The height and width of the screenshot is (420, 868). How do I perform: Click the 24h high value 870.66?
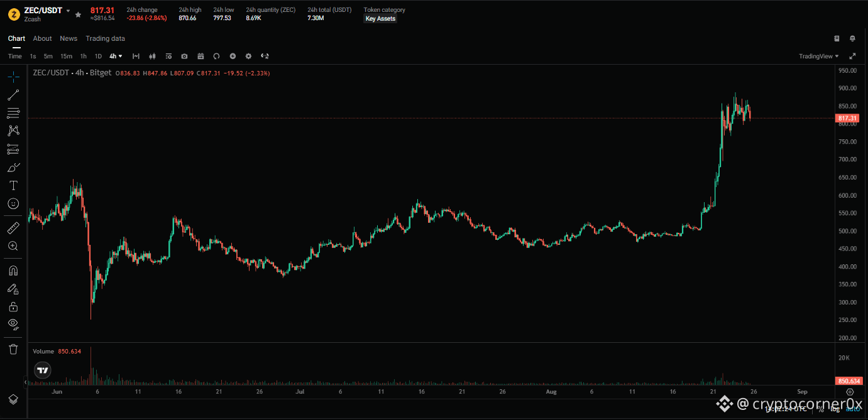(187, 18)
